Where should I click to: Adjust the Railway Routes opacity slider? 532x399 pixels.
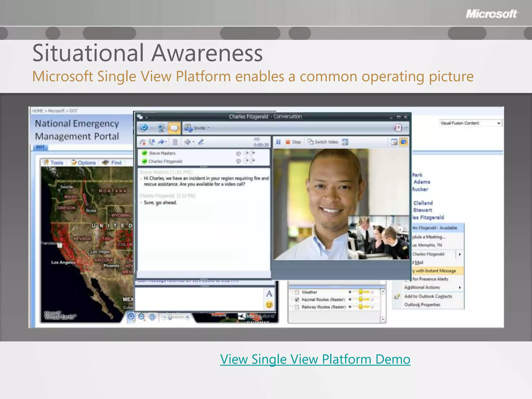361,307
